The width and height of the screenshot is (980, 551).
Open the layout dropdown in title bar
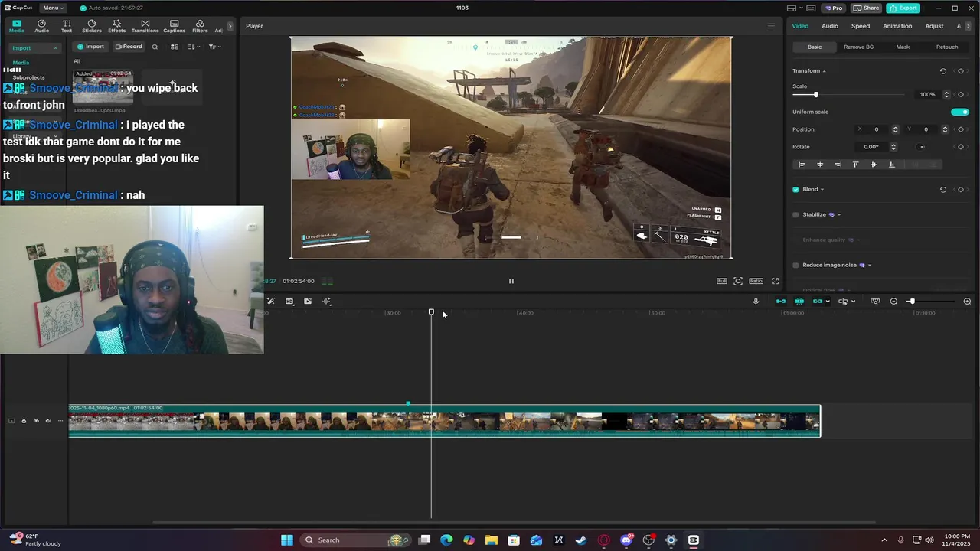click(x=795, y=8)
